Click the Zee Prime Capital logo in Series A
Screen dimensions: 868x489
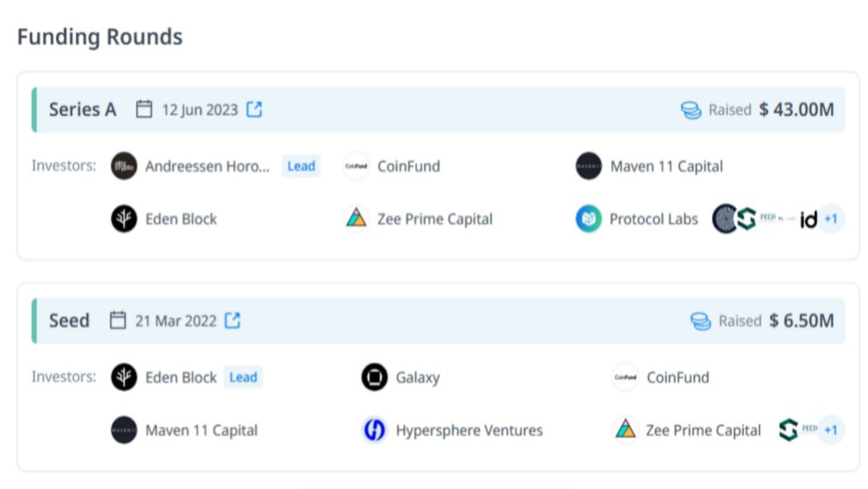(x=357, y=218)
